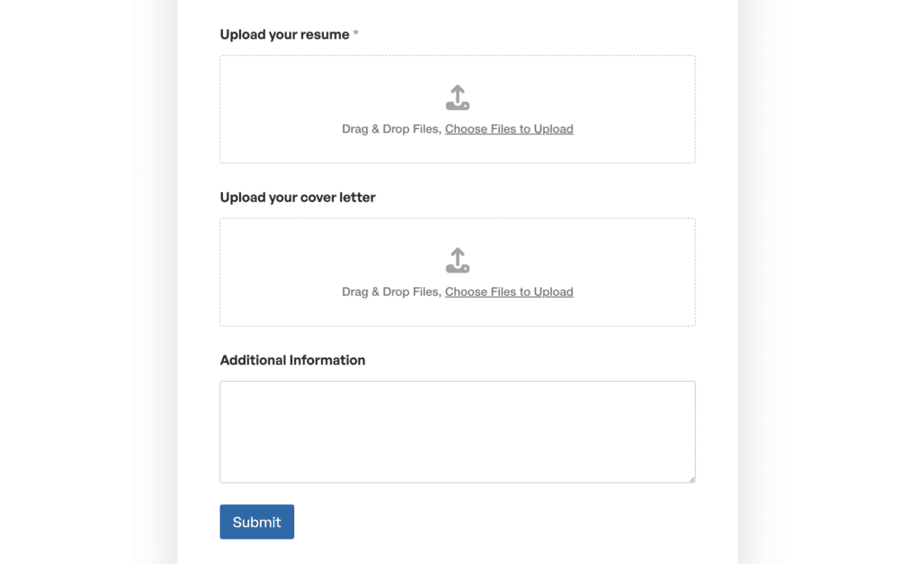Click the upload arrow icon for cover letter
This screenshot has width=924, height=564.
pos(457,260)
